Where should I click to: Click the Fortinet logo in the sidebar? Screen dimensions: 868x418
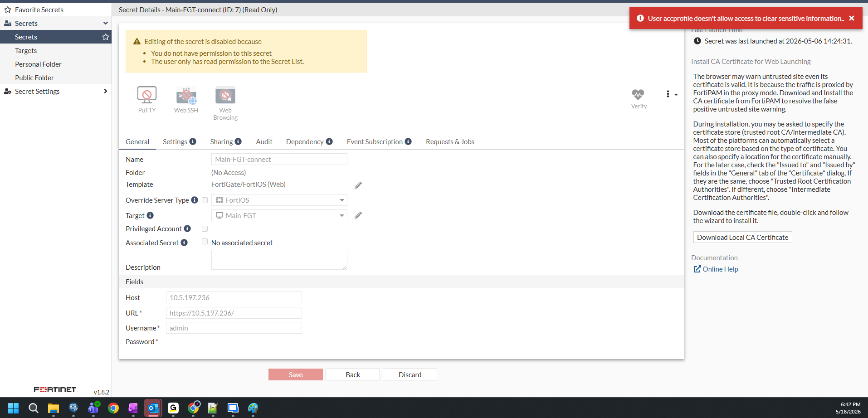pos(55,389)
